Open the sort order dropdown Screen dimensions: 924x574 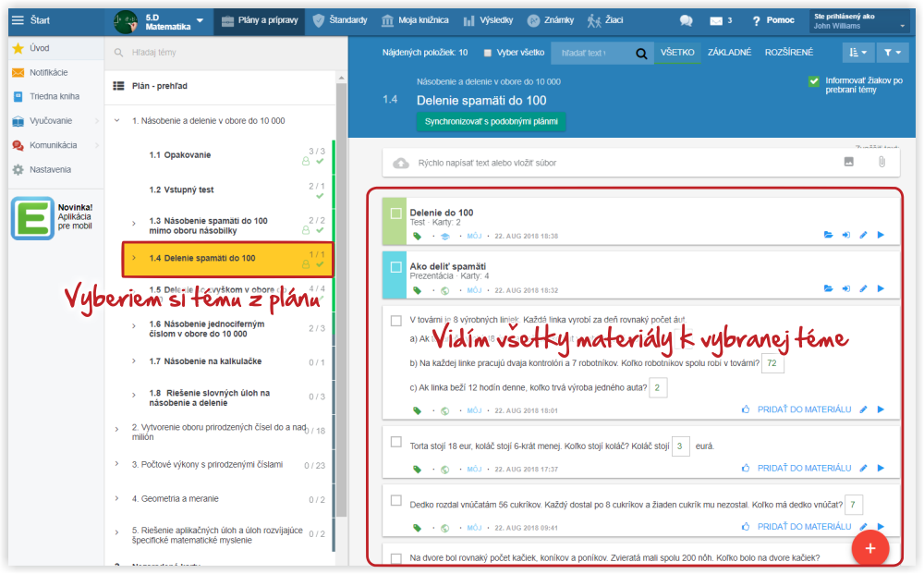pyautogui.click(x=857, y=53)
